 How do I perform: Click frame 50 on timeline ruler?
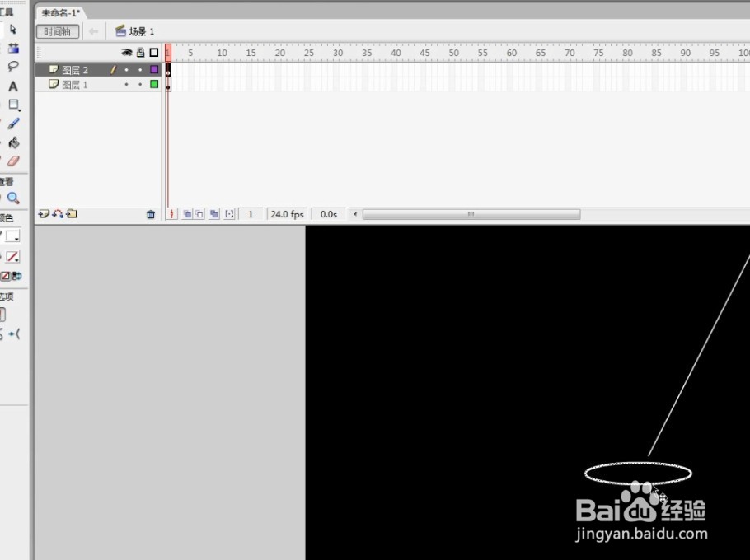pyautogui.click(x=454, y=53)
